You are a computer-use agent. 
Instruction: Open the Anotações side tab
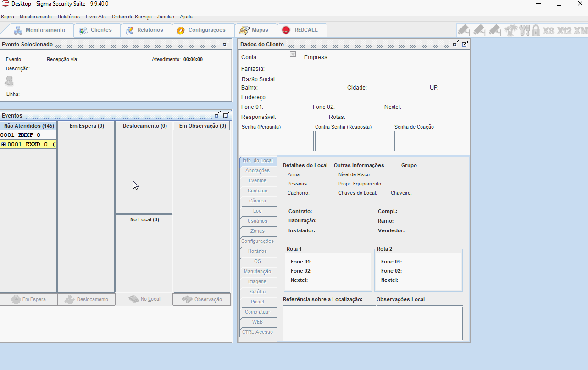pos(258,170)
